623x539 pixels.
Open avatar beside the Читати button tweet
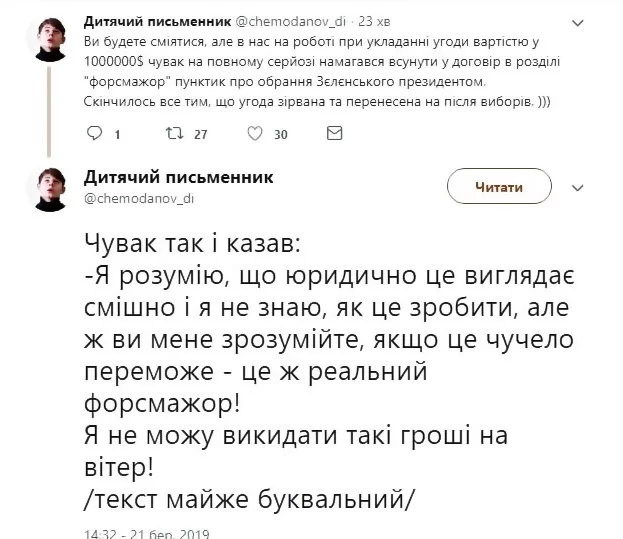tap(47, 187)
